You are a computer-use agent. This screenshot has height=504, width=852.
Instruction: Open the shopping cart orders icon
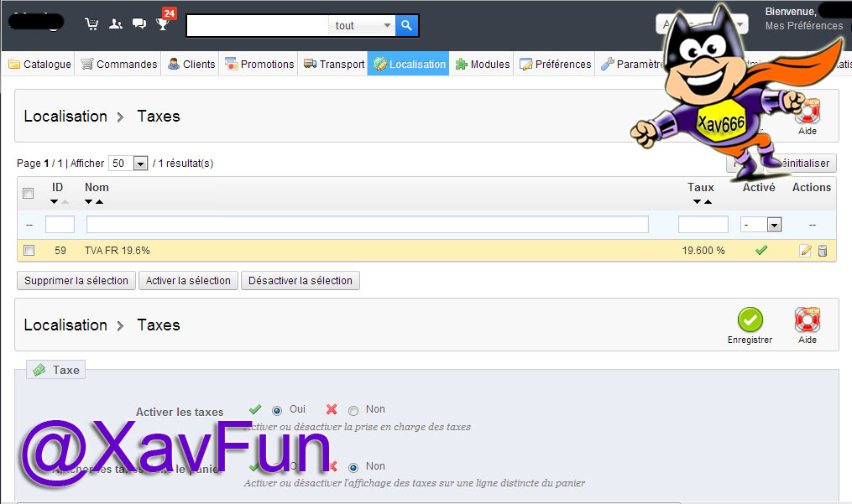(x=91, y=23)
